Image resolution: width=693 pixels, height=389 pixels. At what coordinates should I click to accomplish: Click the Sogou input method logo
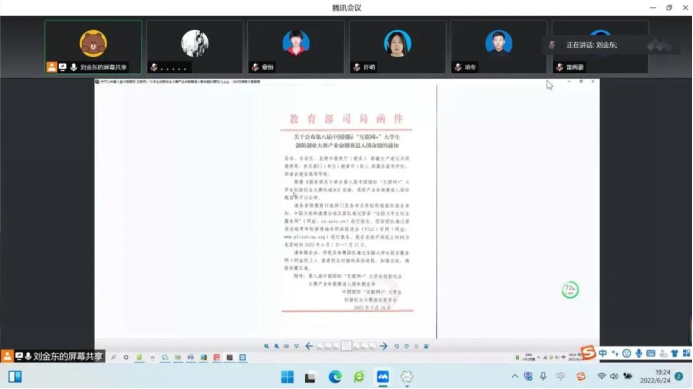(588, 352)
